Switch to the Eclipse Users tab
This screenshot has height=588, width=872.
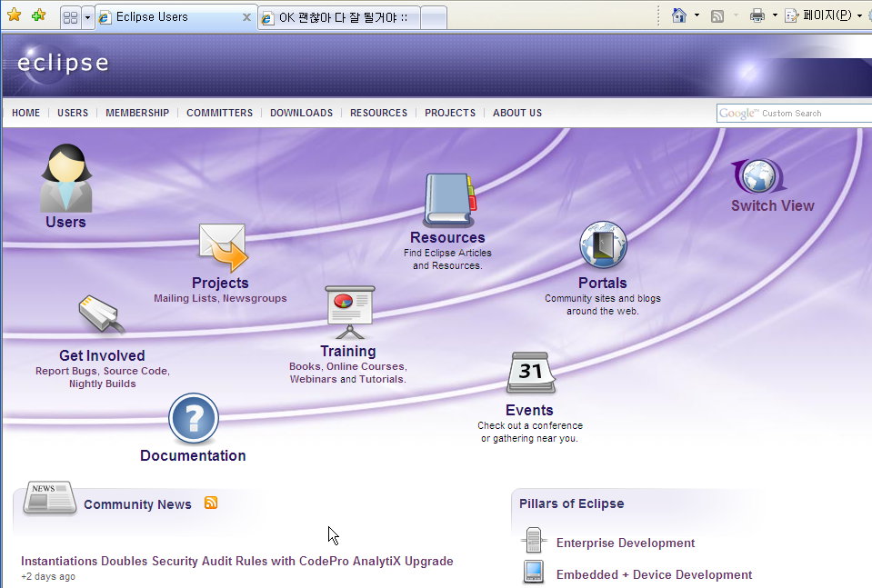(175, 17)
